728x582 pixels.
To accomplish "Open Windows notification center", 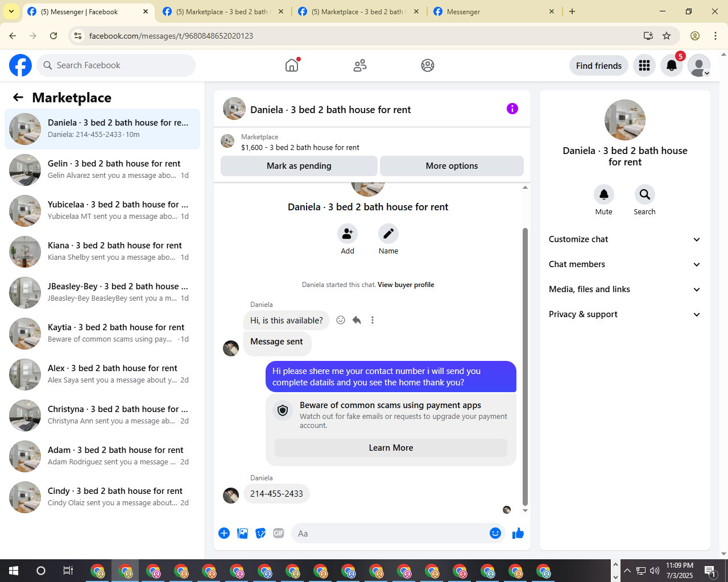I will click(x=710, y=571).
